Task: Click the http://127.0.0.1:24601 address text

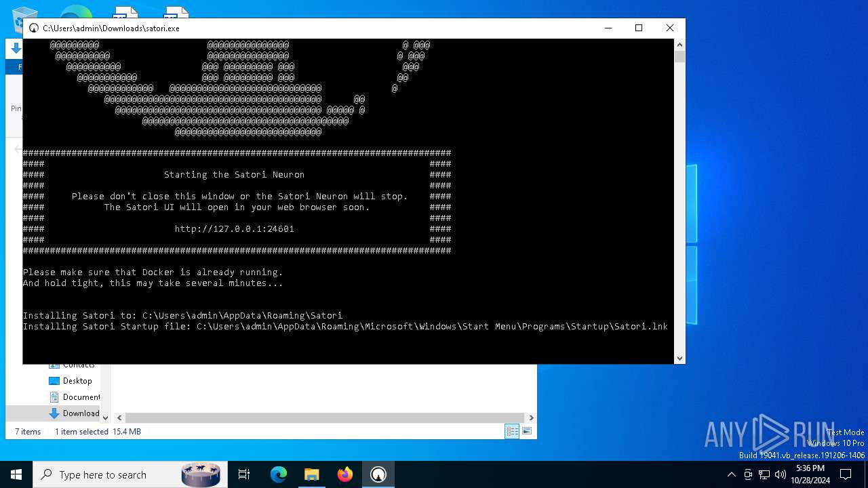Action: pos(235,229)
